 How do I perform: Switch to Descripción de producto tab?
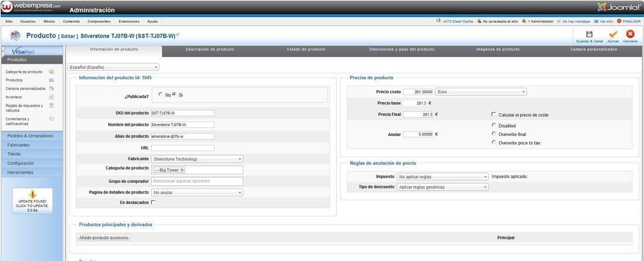(x=210, y=49)
